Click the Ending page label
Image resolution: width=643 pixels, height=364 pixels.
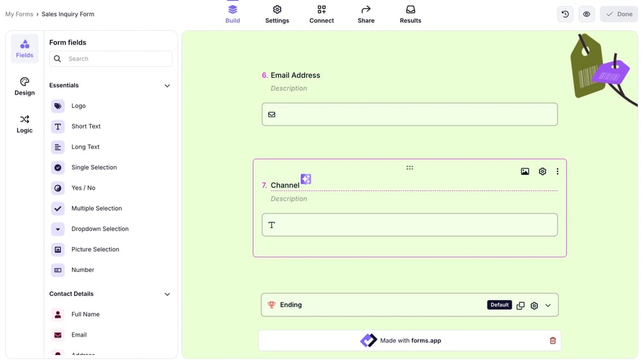[291, 305]
